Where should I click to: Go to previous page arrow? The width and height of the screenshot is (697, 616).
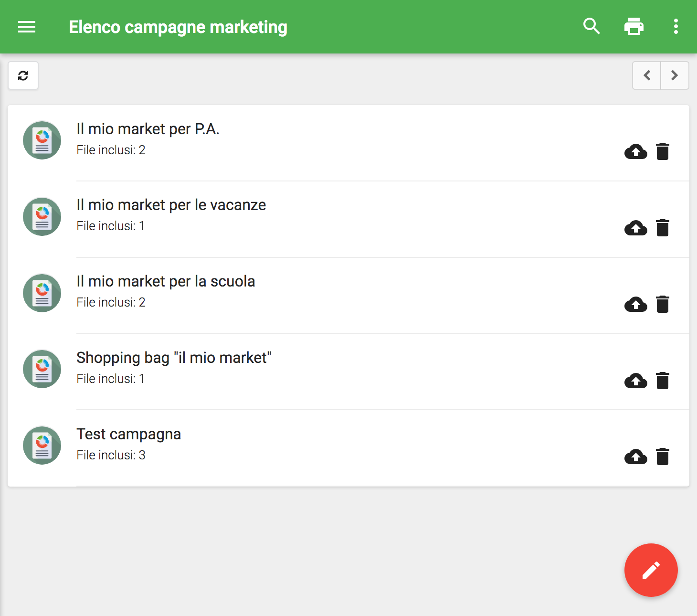tap(647, 75)
